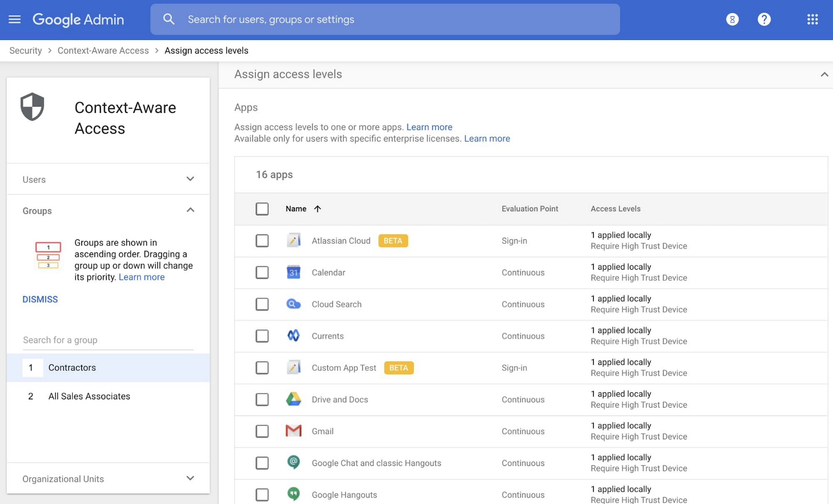Open Security breadcrumb menu item
Image resolution: width=833 pixels, height=504 pixels.
(25, 50)
